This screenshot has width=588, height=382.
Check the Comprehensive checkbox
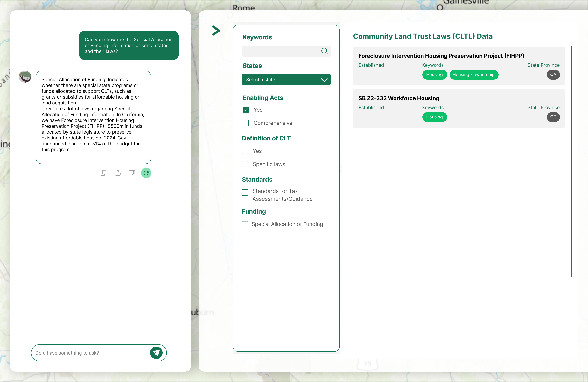pyautogui.click(x=246, y=123)
